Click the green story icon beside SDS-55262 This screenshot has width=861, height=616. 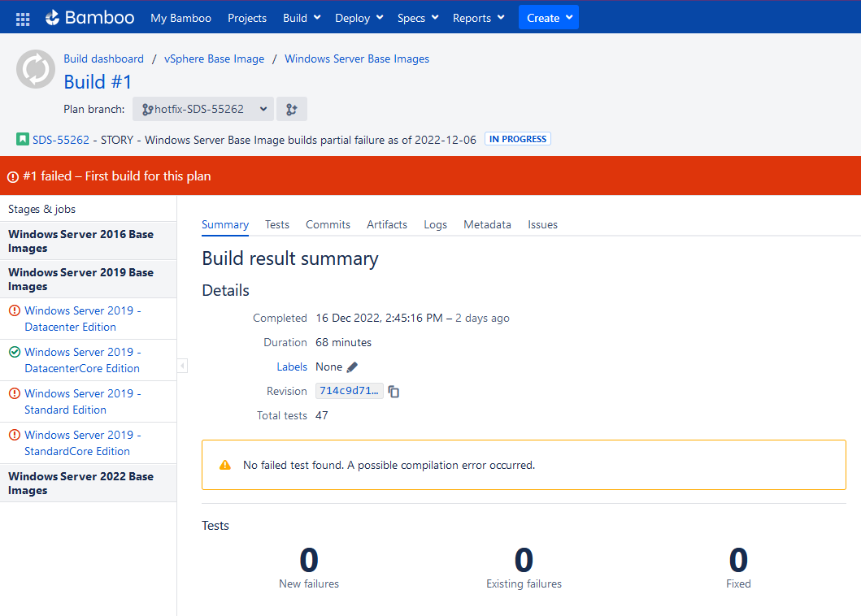23,139
